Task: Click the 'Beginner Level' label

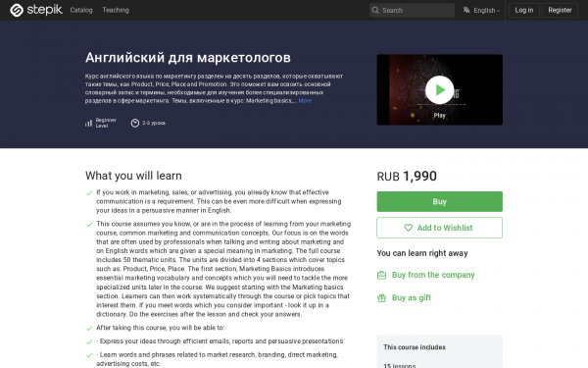Action: coord(106,123)
